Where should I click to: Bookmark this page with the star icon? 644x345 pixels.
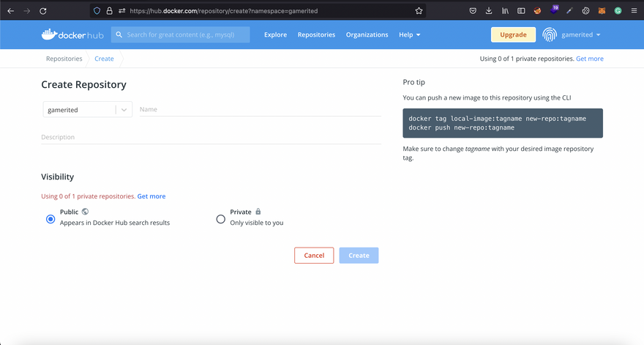(x=419, y=11)
